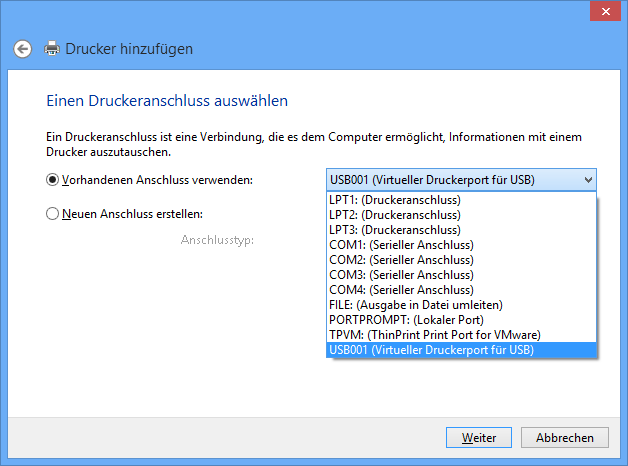Close the Drucker hinzufügen dialog
Image resolution: width=628 pixels, height=466 pixels.
click(x=606, y=12)
